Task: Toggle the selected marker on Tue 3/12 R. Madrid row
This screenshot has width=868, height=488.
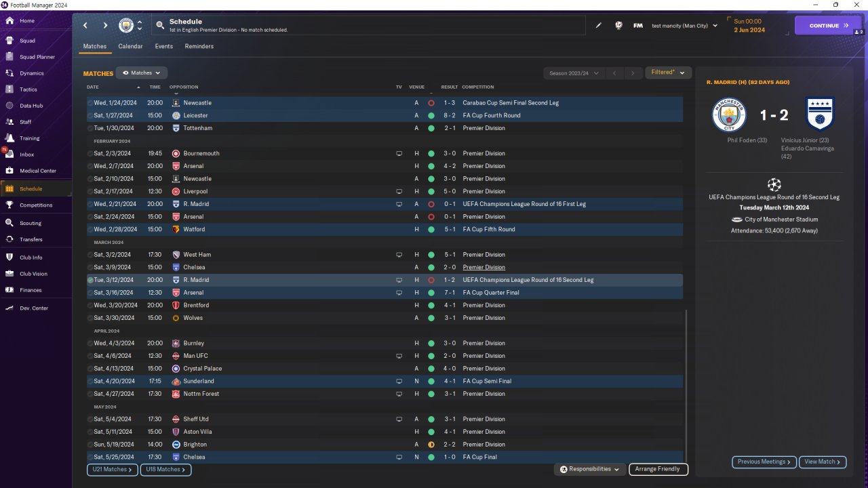Action: tap(90, 280)
